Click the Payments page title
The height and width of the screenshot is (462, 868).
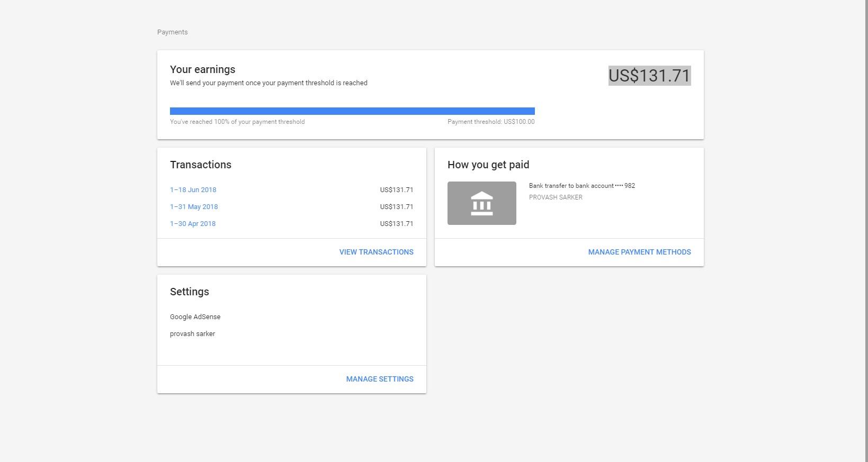tap(173, 32)
